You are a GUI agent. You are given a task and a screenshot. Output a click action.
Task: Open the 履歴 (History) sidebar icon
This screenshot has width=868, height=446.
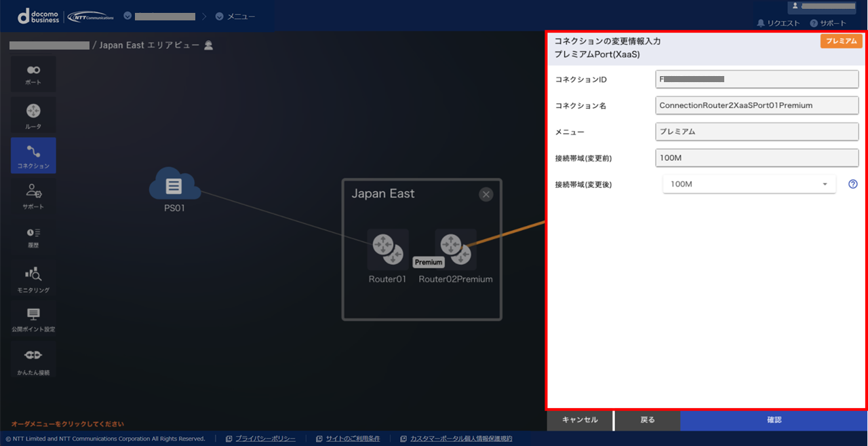click(x=33, y=236)
